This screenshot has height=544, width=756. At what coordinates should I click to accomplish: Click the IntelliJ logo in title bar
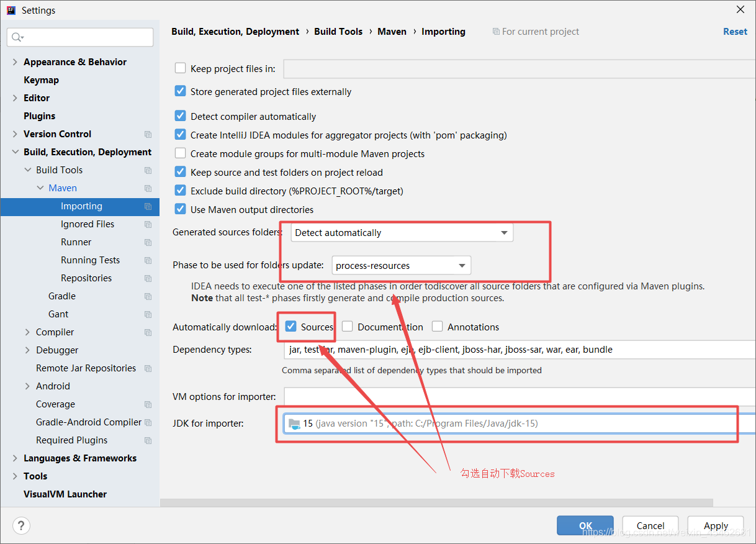click(11, 10)
